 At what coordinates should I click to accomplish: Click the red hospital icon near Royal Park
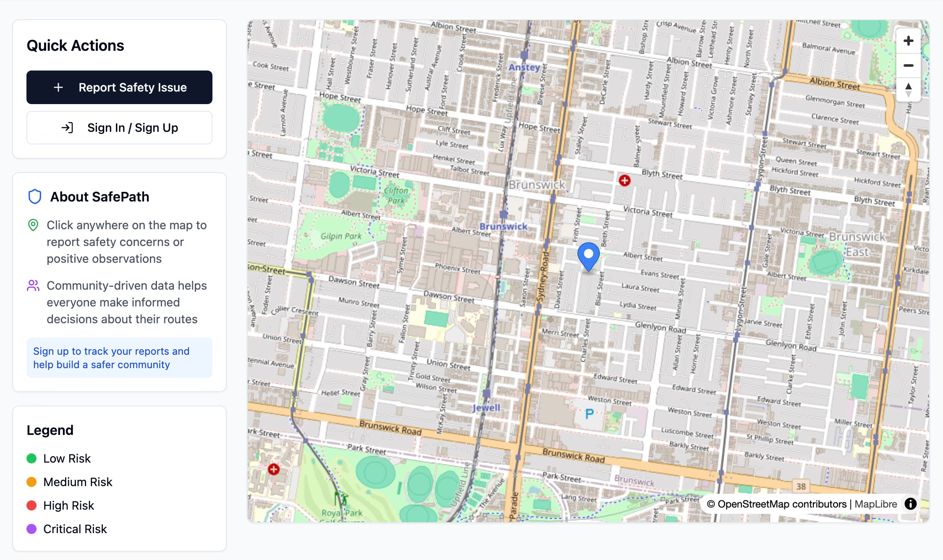pyautogui.click(x=274, y=469)
